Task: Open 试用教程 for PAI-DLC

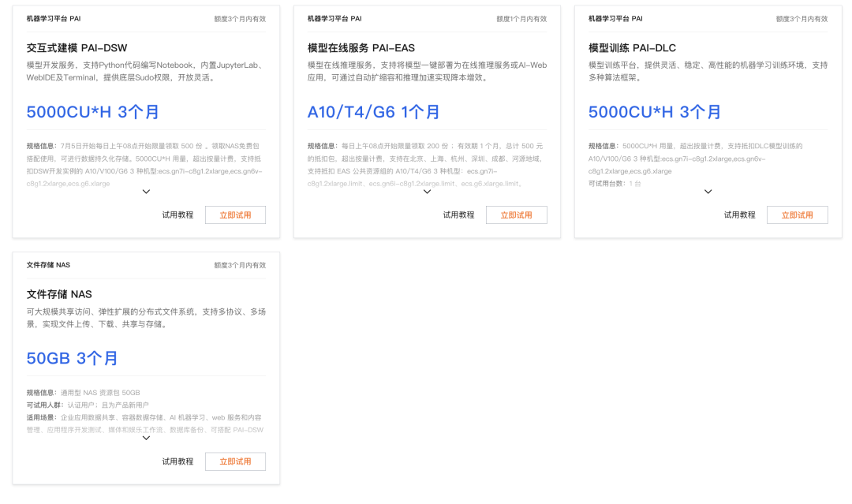Action: coord(739,215)
